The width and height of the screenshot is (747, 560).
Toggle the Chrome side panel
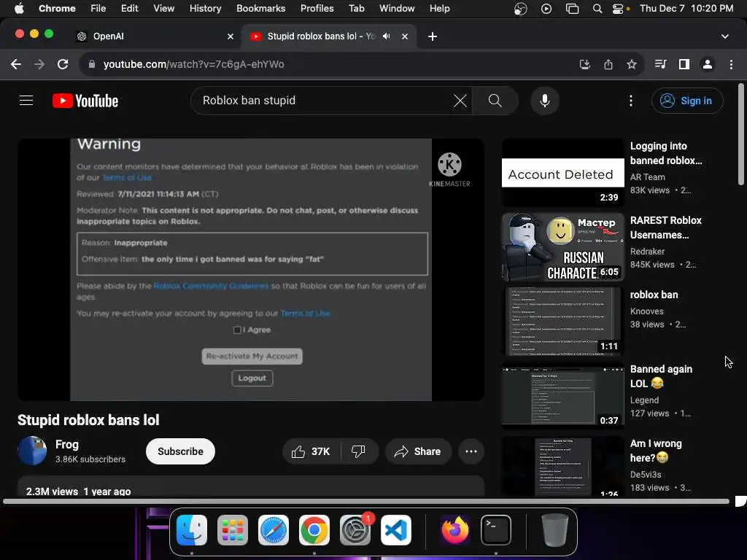point(684,64)
